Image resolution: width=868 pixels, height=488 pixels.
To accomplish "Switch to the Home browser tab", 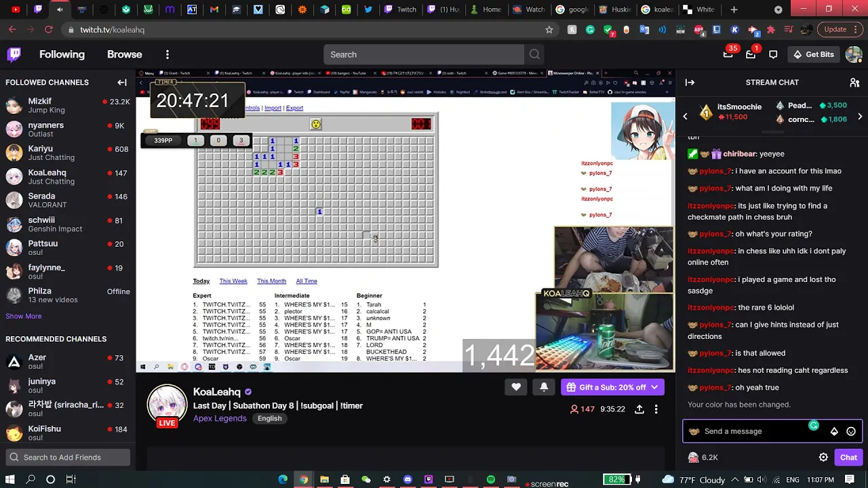I will [x=486, y=9].
